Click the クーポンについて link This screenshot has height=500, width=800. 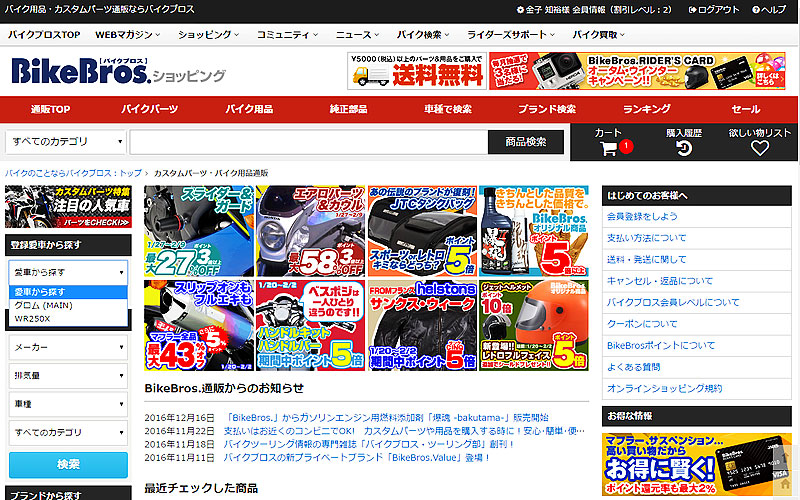pos(642,323)
